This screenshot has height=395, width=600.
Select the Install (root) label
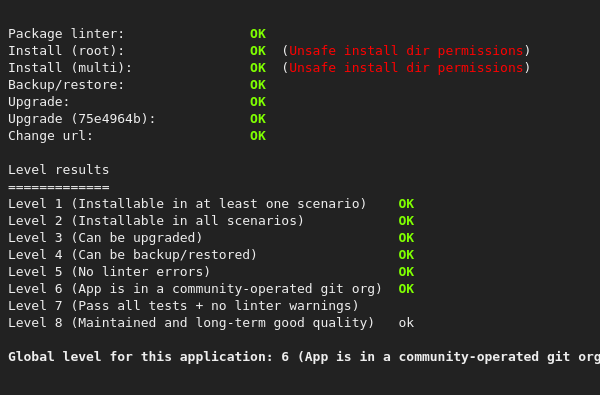[66, 51]
